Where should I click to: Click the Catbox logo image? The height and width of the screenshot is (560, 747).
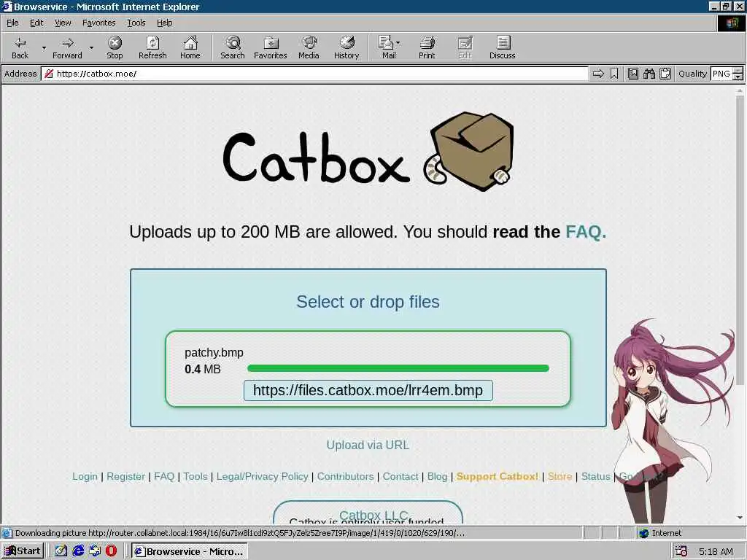(x=368, y=152)
